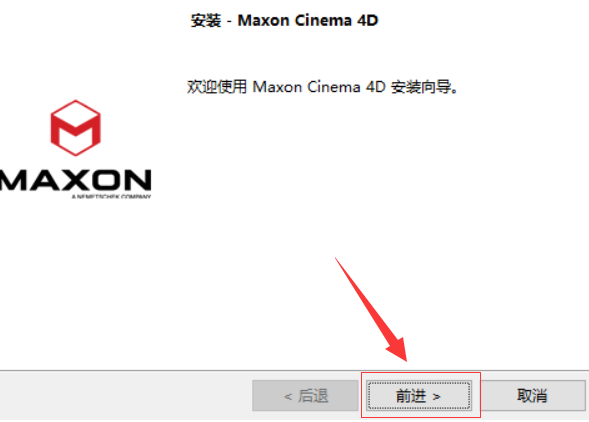
Task: Click the greyed-out 后退 button
Action: coord(305,395)
